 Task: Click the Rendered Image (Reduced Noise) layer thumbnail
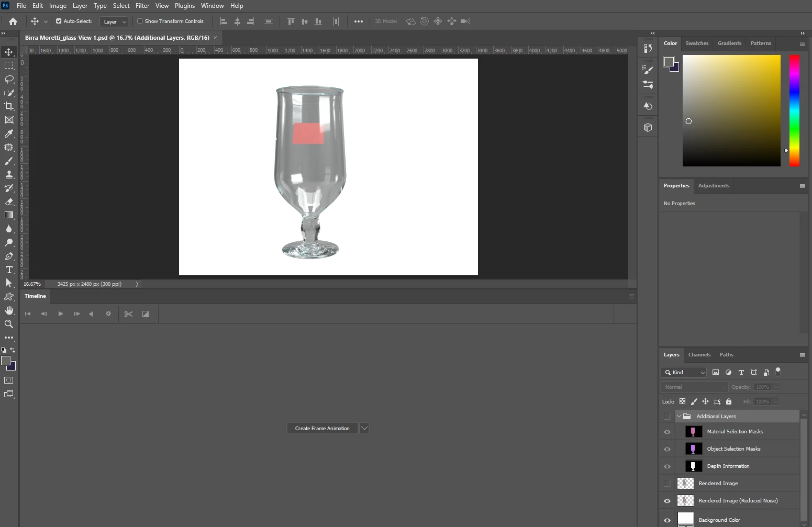685,501
